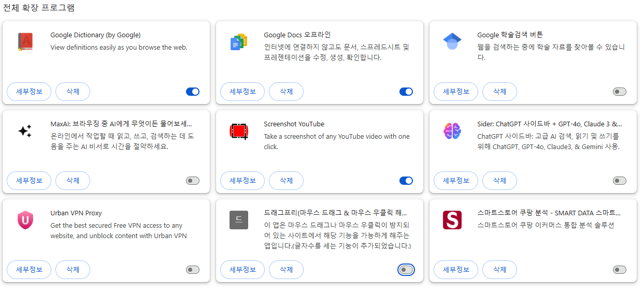Open 세부정보 for 스마트스토어 쿠팡 분석

click(x=456, y=270)
